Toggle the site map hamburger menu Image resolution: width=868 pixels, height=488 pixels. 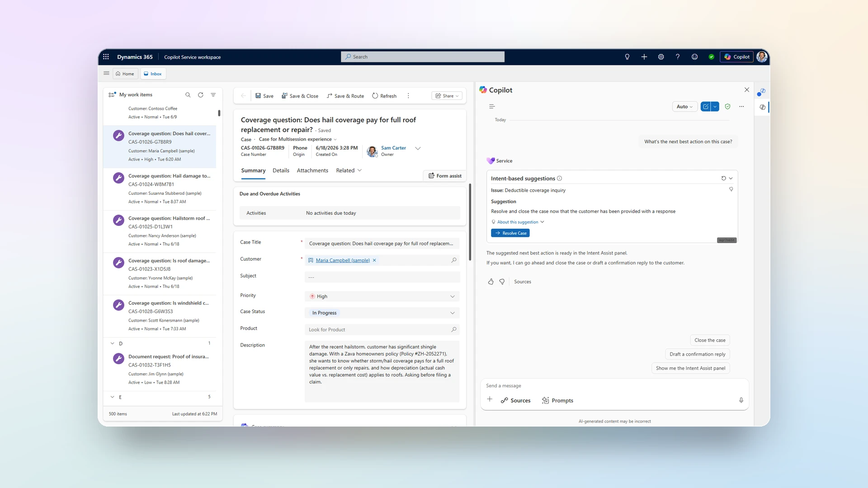point(106,73)
